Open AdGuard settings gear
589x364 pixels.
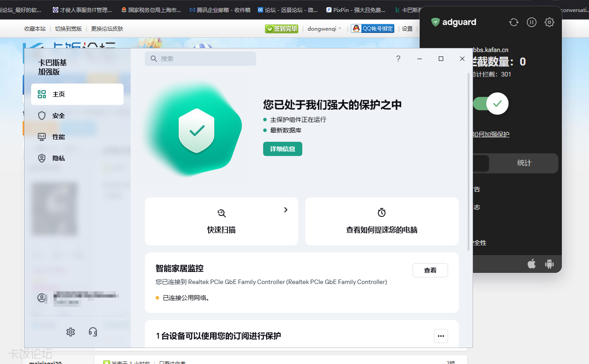click(549, 22)
